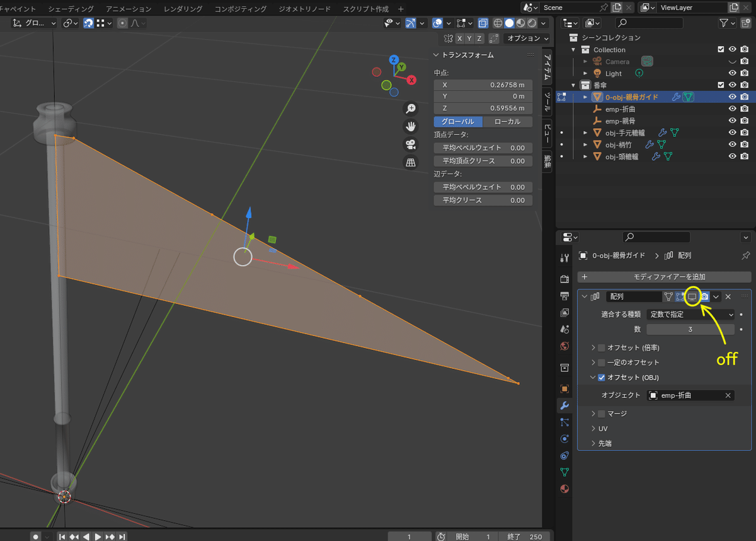Uncheck オフセット (OBJ) checkbox
Viewport: 756px width, 541px height.
coord(601,378)
